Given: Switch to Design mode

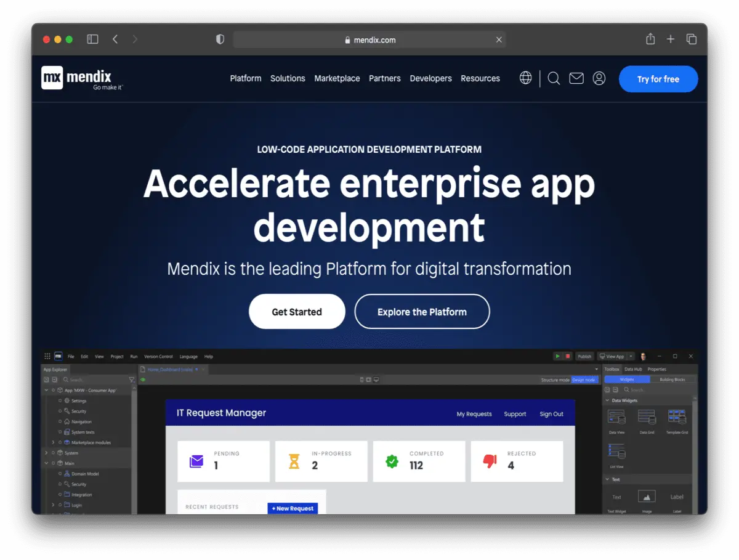Looking at the screenshot, I should [584, 380].
